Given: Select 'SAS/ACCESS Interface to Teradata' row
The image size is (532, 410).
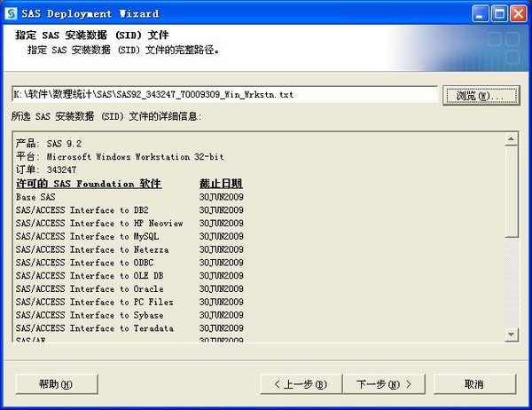Looking at the screenshot, I should tap(129, 328).
